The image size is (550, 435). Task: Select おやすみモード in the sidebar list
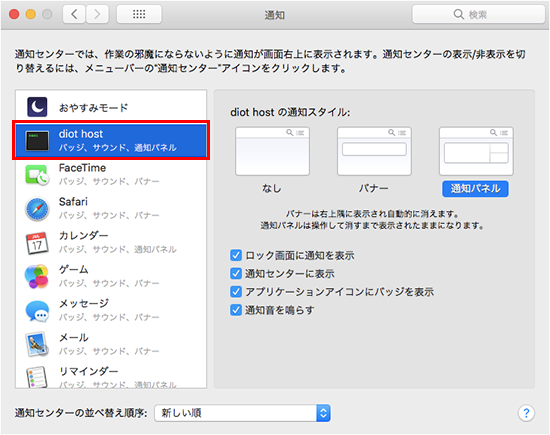111,107
